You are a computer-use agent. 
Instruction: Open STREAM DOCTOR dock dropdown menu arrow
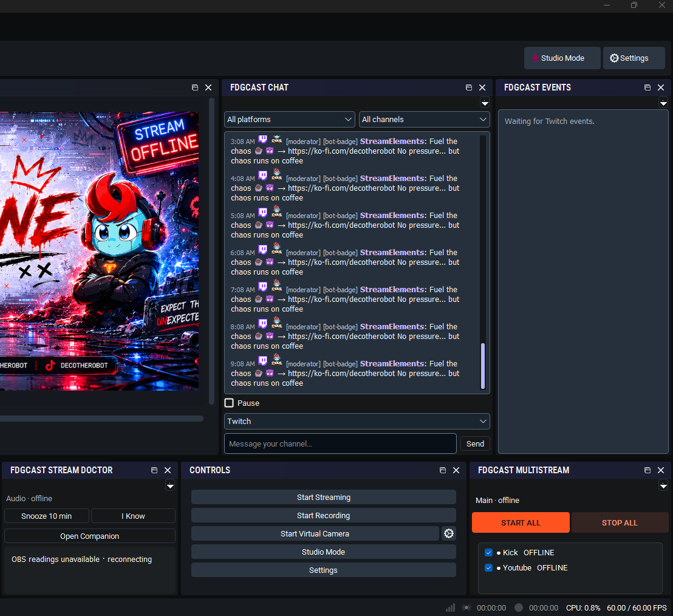[170, 485]
